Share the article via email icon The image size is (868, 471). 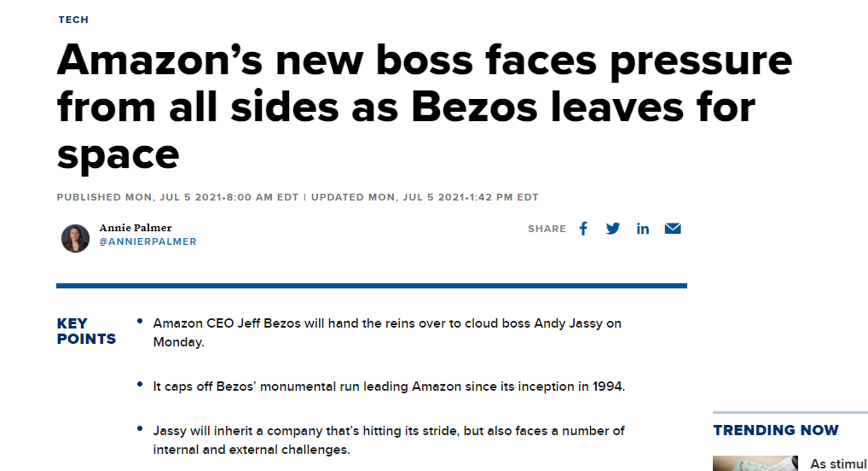click(x=673, y=229)
